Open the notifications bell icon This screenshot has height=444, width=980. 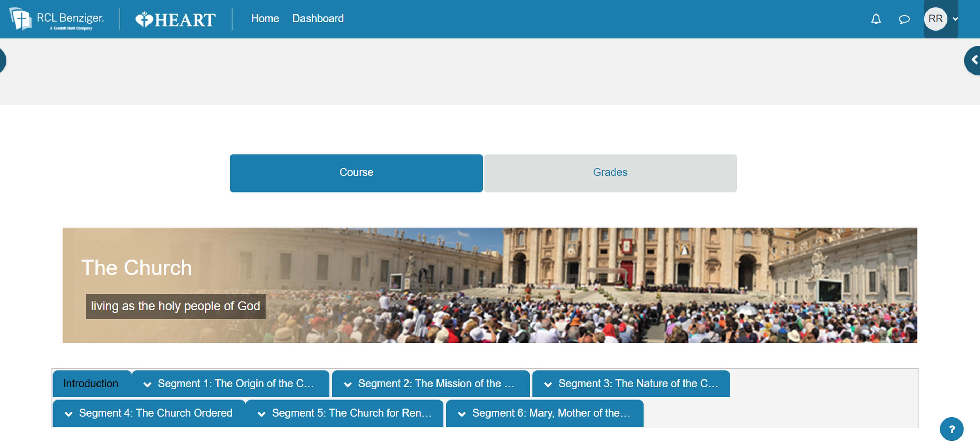pos(876,19)
